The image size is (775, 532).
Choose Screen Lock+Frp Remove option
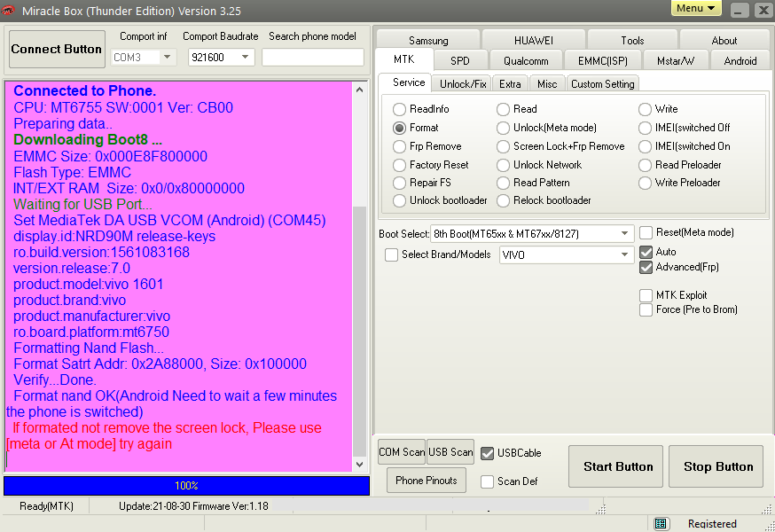(503, 147)
